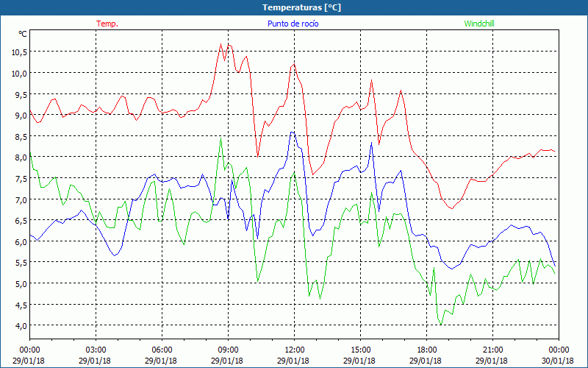Image resolution: width=588 pixels, height=368 pixels.
Task: Click the 4,5 y-axis value
Action: [x=21, y=305]
